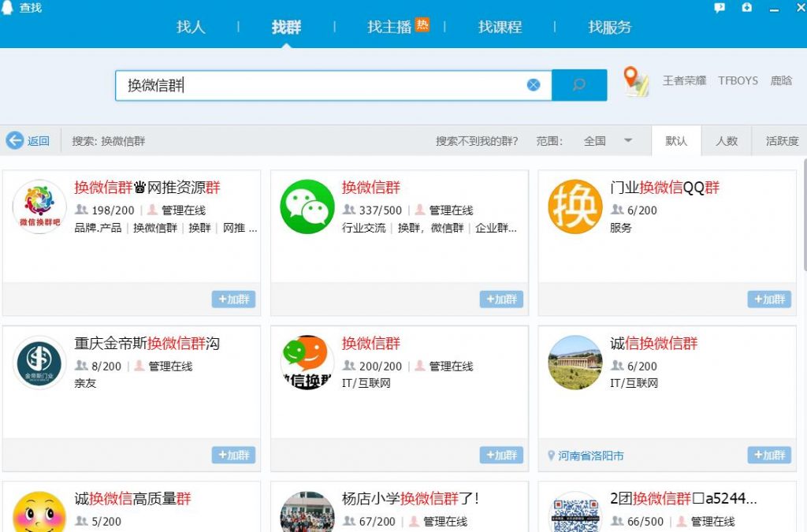The height and width of the screenshot is (532, 807).
Task: Open the feedback speech bubble icon in title bar
Action: tap(720, 8)
